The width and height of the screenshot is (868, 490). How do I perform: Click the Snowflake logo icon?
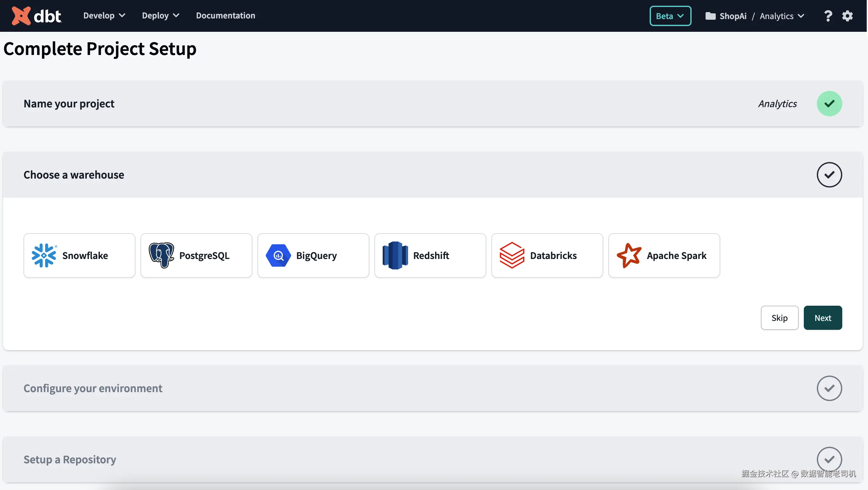(44, 255)
